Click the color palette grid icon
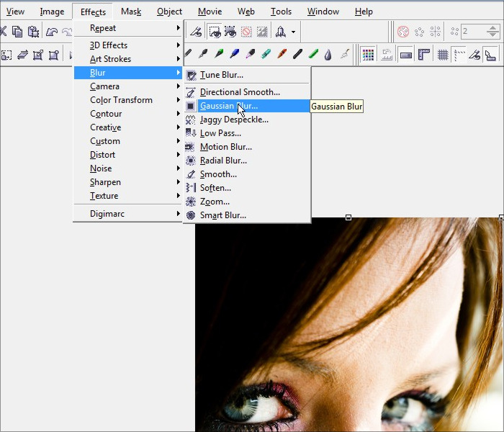This screenshot has height=432, width=504. coord(368,55)
